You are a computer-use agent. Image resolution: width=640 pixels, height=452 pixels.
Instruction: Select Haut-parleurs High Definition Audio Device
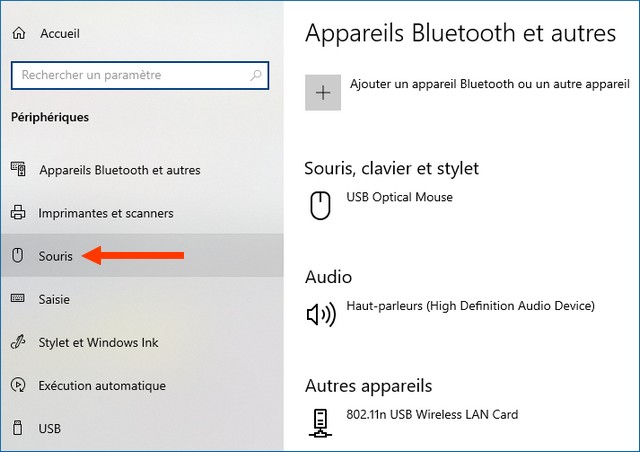470,306
